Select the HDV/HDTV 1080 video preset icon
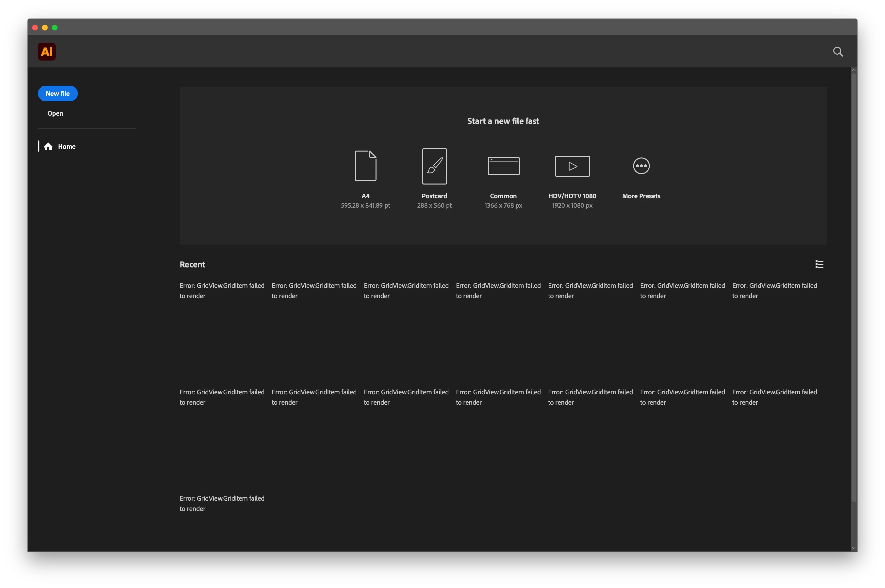885x588 pixels. tap(572, 166)
